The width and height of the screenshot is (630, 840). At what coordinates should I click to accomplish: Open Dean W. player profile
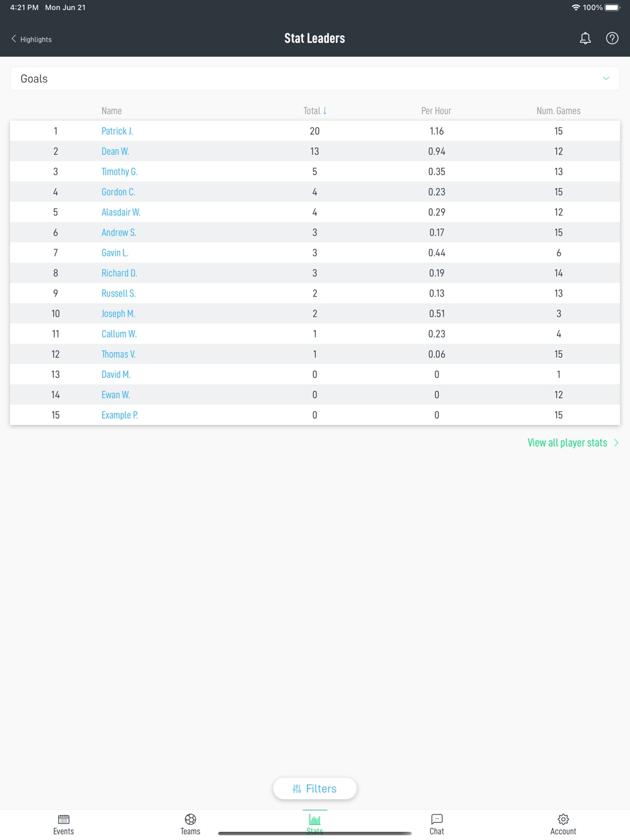point(115,151)
